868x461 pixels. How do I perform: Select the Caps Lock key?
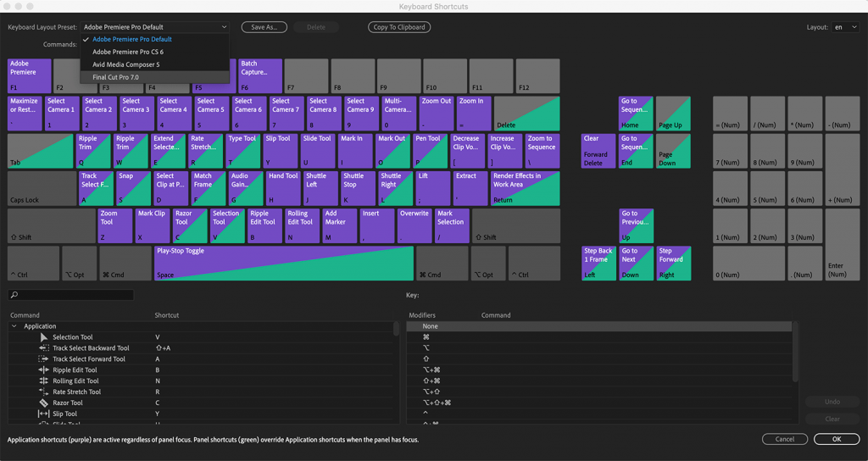coord(42,188)
